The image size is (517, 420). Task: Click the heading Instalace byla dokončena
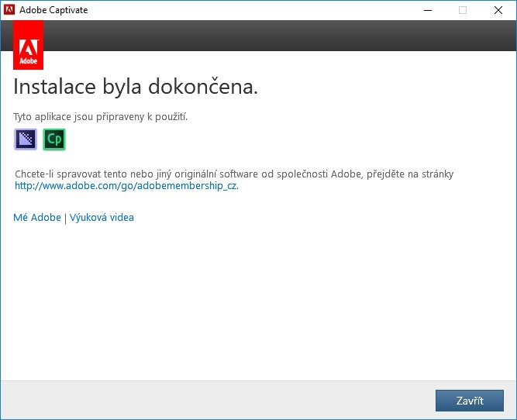click(x=136, y=87)
